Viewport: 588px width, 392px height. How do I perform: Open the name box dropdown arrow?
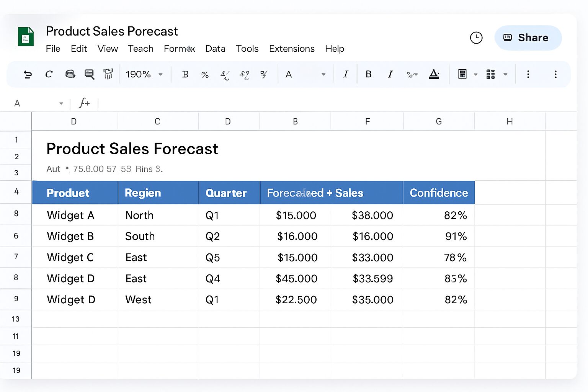tap(61, 103)
